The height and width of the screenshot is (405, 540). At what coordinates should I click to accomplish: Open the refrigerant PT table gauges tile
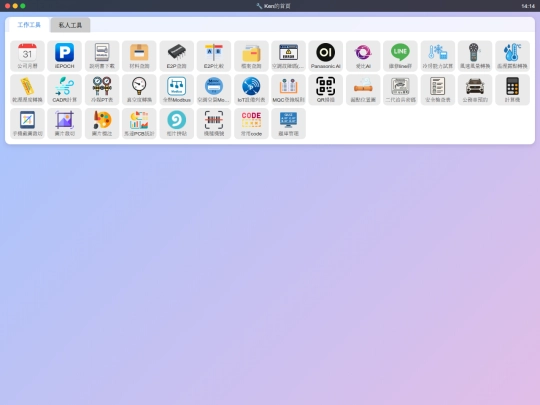[102, 90]
